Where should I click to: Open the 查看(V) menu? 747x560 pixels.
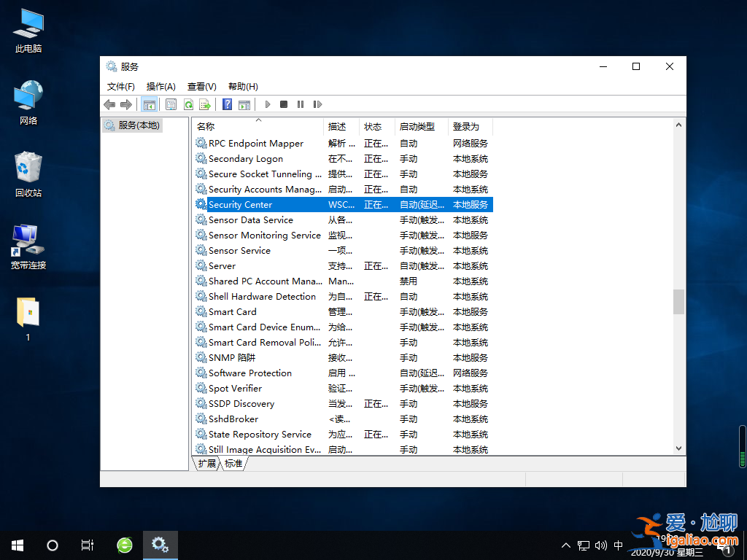(201, 86)
